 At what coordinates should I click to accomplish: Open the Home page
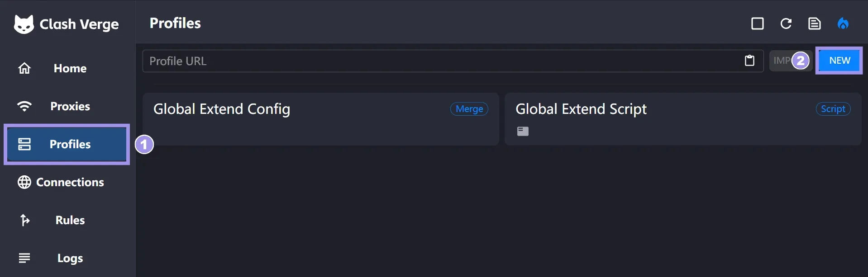pyautogui.click(x=67, y=68)
